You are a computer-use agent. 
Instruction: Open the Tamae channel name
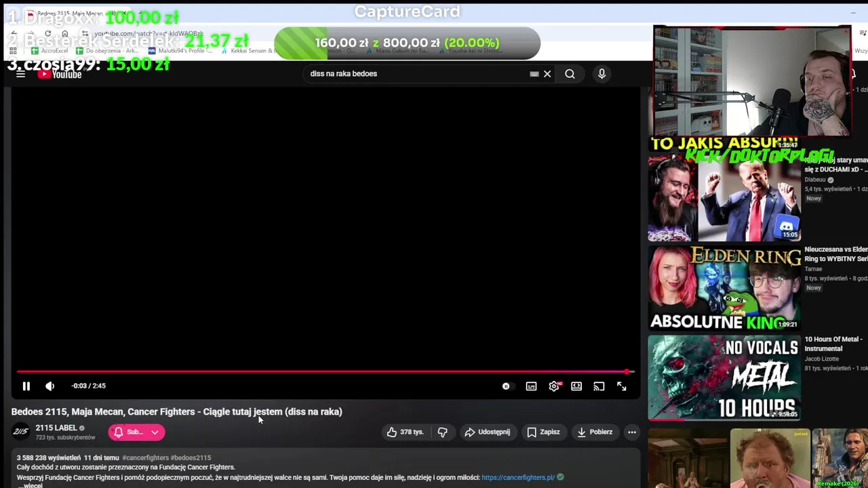click(813, 269)
